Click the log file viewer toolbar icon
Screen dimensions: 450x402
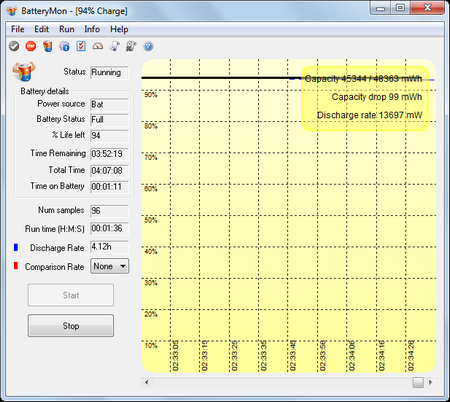(x=131, y=46)
